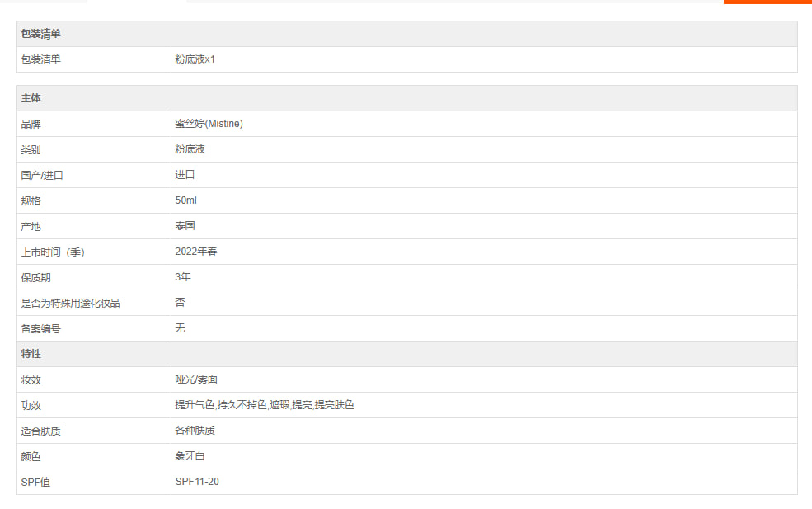Click the SPF11-20 value
The image size is (812, 509).
(x=197, y=482)
